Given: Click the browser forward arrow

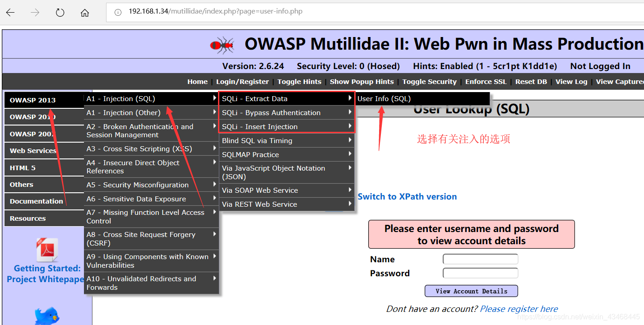Looking at the screenshot, I should coord(35,13).
